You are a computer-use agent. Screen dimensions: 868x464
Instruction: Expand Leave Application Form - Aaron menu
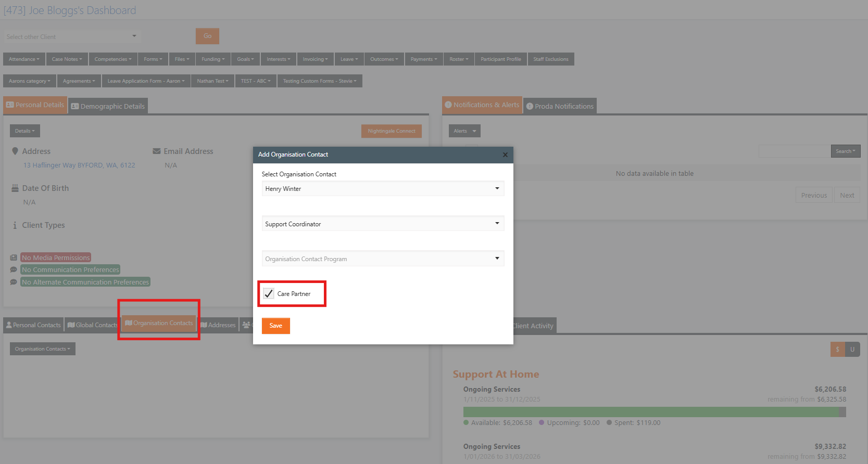[146, 81]
